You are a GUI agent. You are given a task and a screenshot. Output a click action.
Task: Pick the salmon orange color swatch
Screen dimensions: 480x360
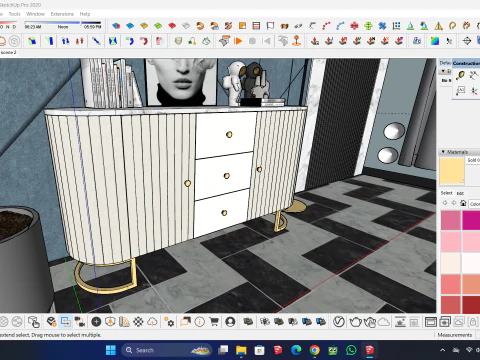tap(471, 284)
